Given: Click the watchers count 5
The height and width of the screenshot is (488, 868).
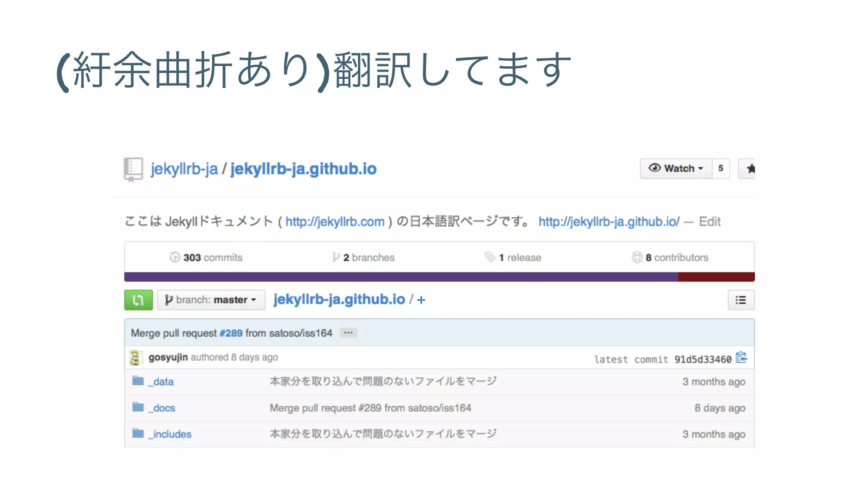Looking at the screenshot, I should click(721, 169).
